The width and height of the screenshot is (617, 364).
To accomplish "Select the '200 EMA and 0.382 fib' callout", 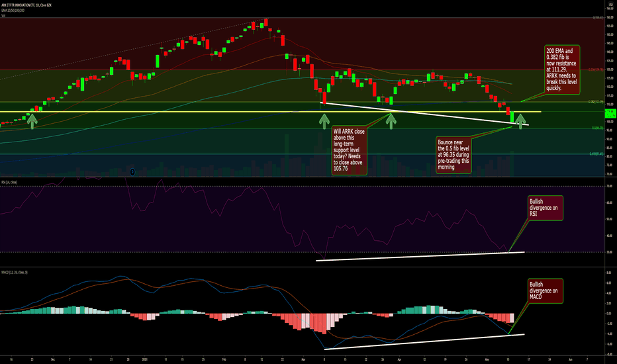I will (x=562, y=69).
